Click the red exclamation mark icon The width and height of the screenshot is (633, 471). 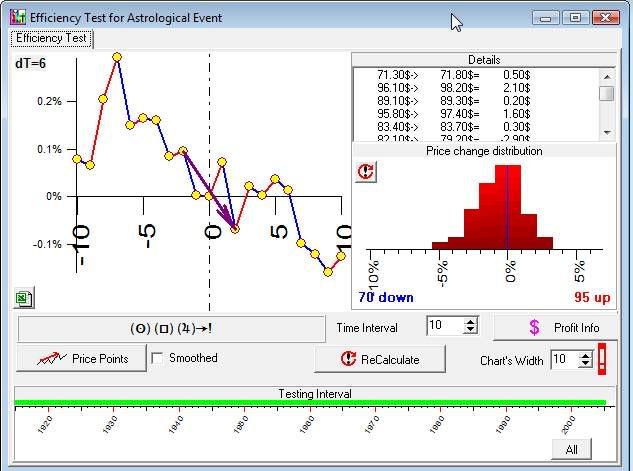click(602, 359)
